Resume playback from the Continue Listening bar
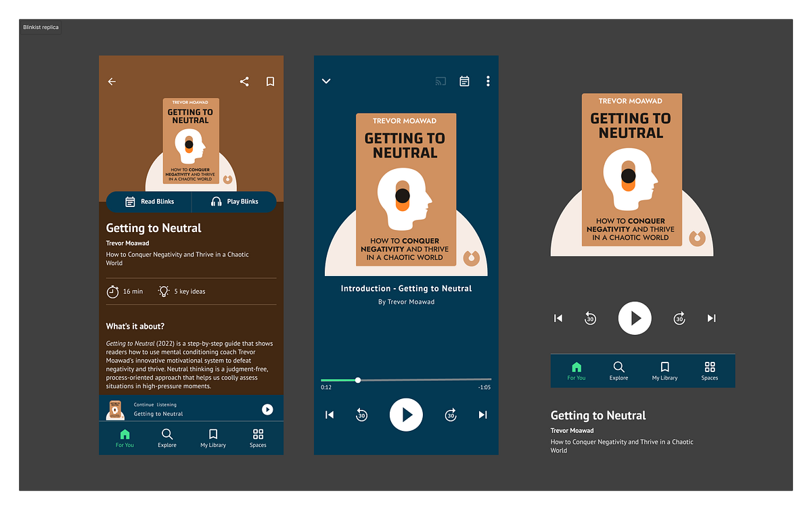Viewport: 812px width, 510px height. [x=267, y=409]
